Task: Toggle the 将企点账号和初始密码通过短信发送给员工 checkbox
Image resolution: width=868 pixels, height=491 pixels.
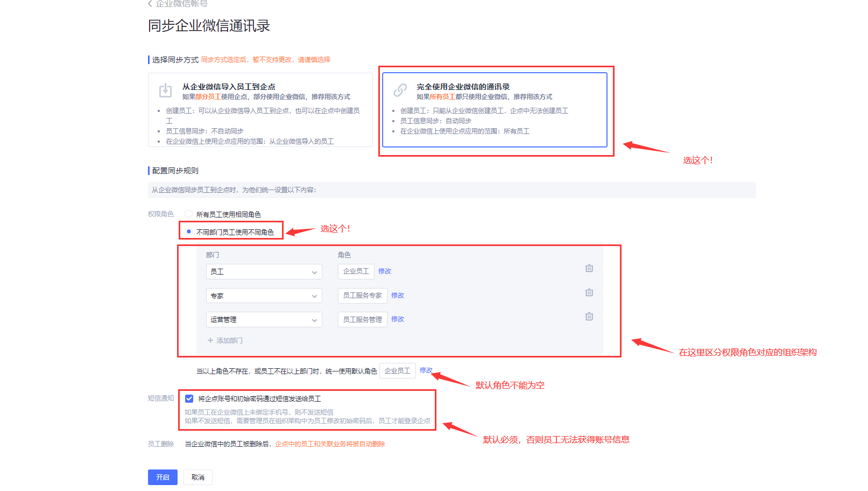Action: coord(189,399)
